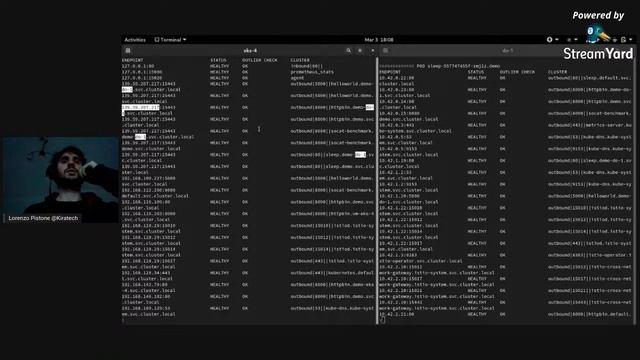Click the STATUS column header in do-1 terminal
The image size is (640, 360).
476,72
